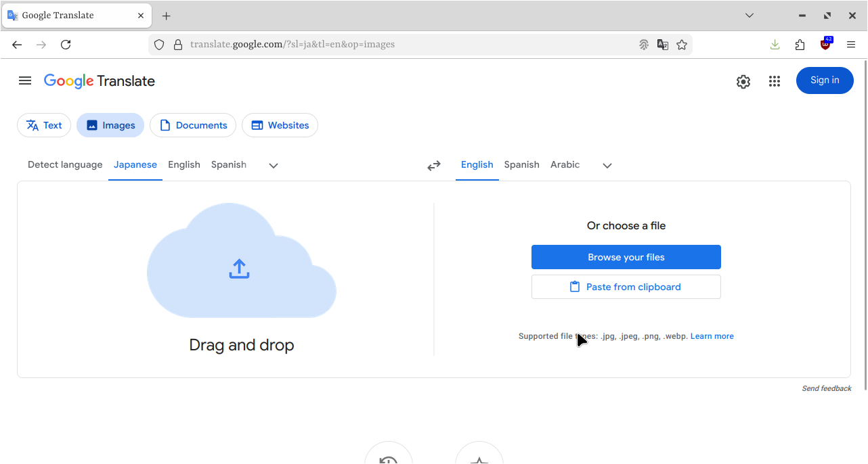Select the Images translation mode
868x464 pixels.
point(110,125)
